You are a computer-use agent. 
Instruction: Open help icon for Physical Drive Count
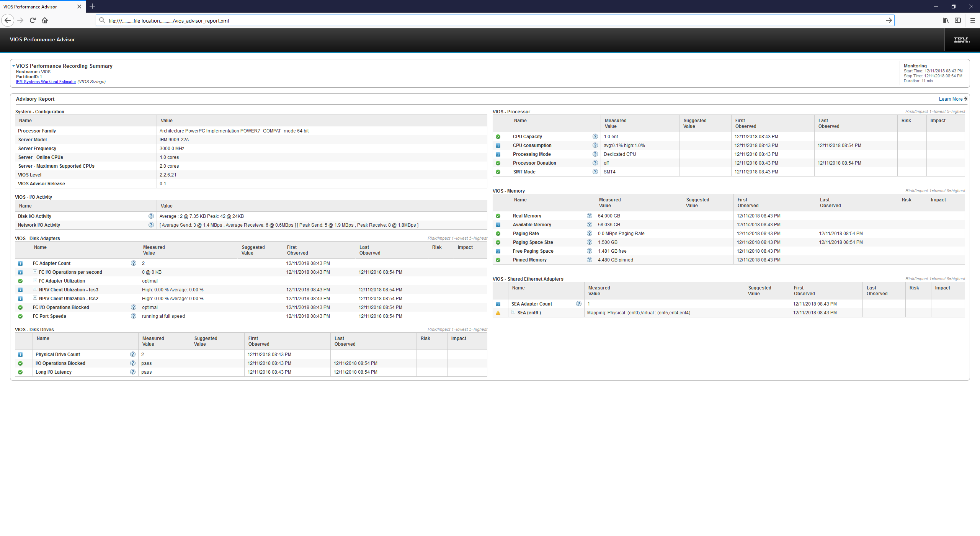coord(132,354)
